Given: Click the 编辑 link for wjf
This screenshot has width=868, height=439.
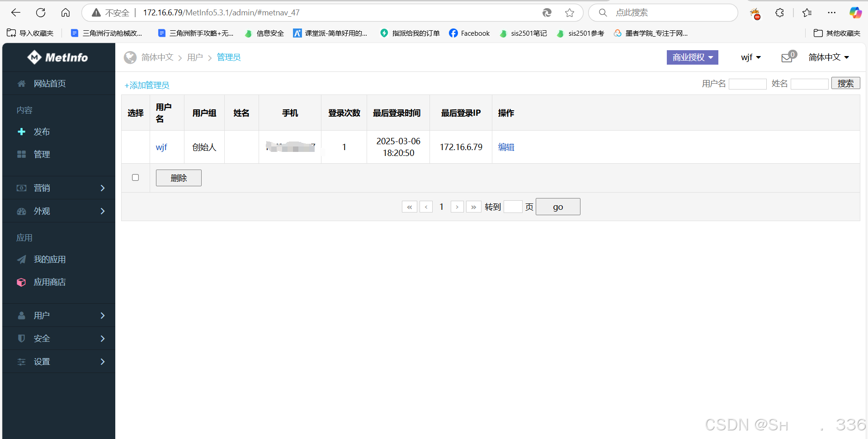Looking at the screenshot, I should click(506, 147).
